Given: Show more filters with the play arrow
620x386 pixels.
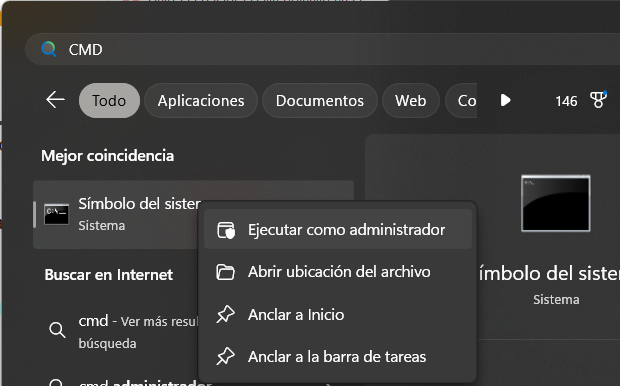Looking at the screenshot, I should pyautogui.click(x=505, y=100).
